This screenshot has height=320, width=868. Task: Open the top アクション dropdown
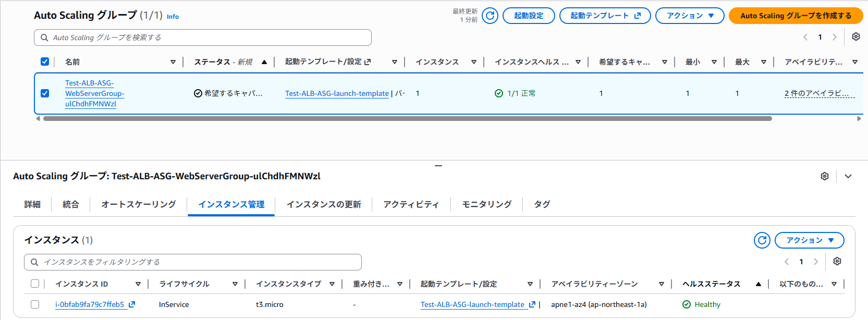(x=690, y=16)
